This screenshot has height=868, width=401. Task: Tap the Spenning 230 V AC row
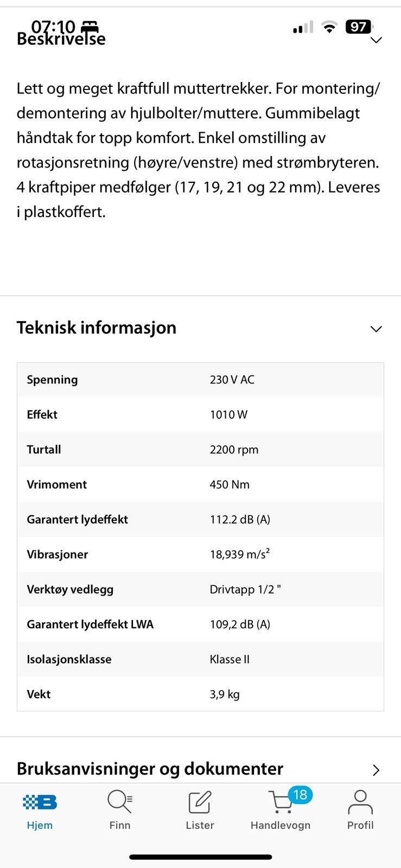tap(200, 380)
